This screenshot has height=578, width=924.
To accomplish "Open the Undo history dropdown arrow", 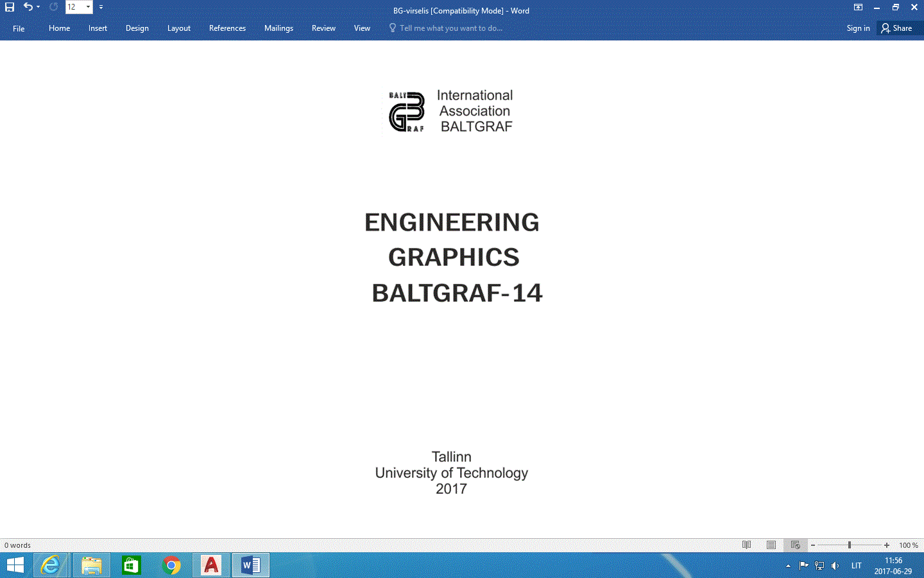I will click(38, 7).
